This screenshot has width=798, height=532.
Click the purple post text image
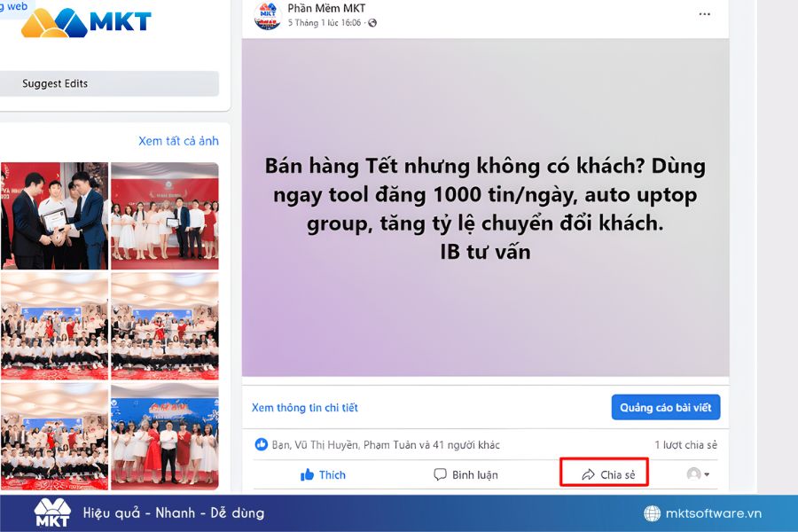click(486, 207)
